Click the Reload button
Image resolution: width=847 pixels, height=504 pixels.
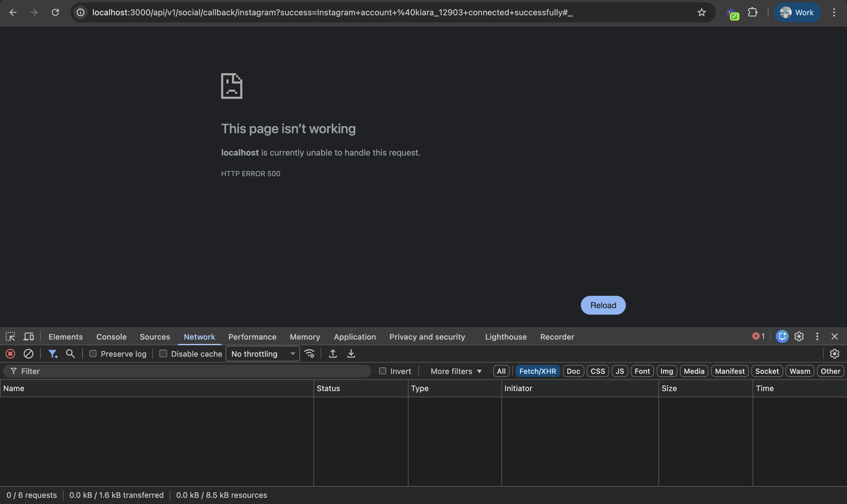pyautogui.click(x=603, y=305)
